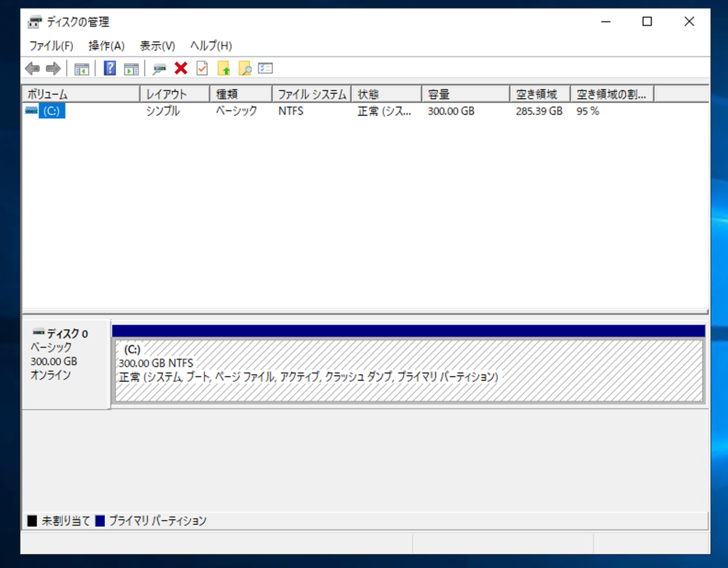Open the ファイル(F) menu
This screenshot has height=568, width=728.
click(x=51, y=45)
